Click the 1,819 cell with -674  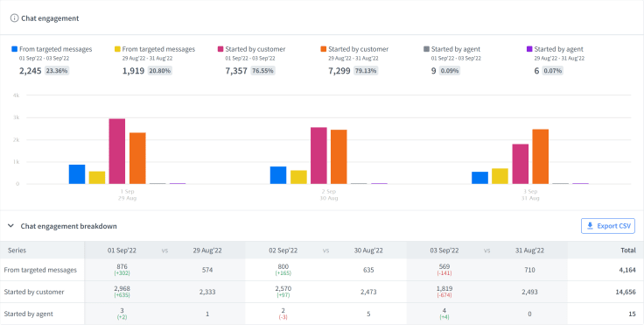[x=444, y=292]
